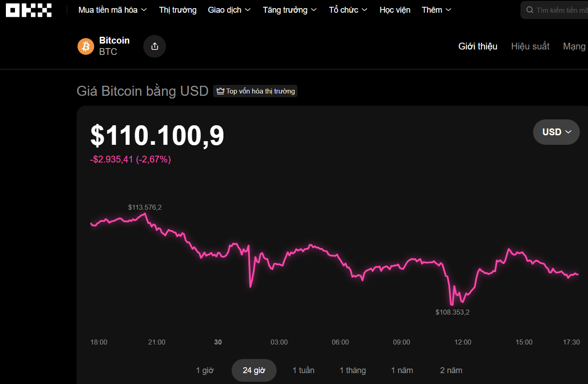Open the USD currency dropdown
Image resolution: width=588 pixels, height=384 pixels.
click(556, 132)
